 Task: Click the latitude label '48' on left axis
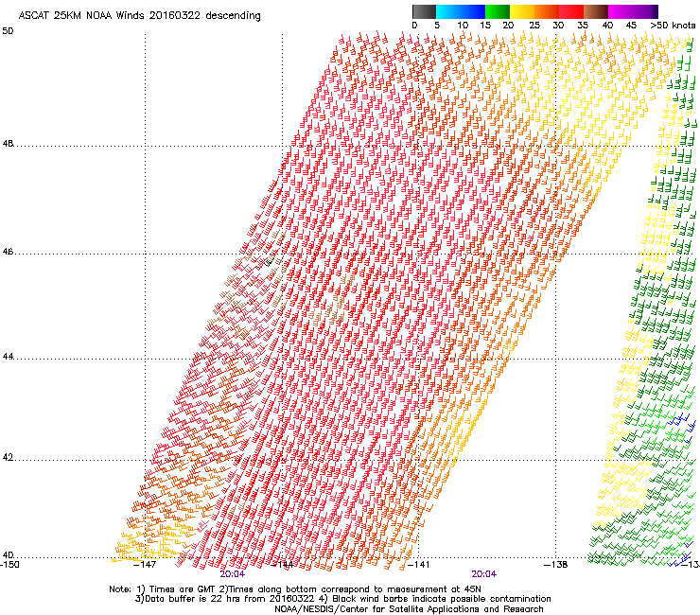point(8,144)
